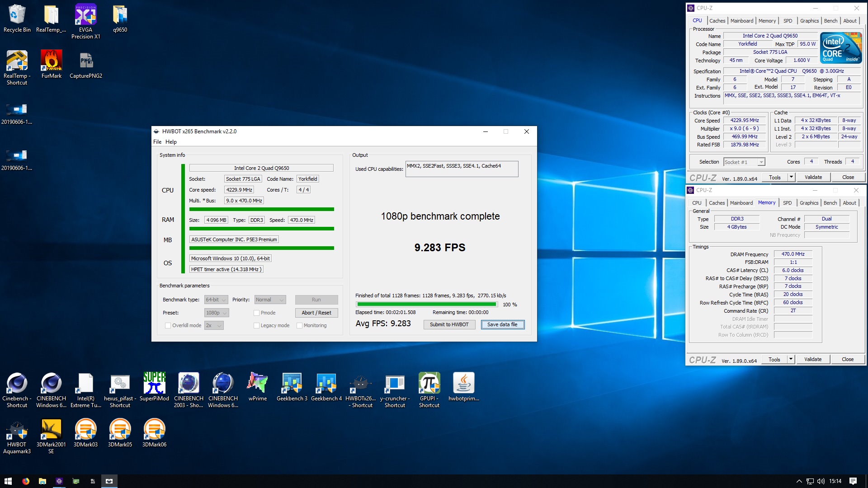
Task: Expand Tools arrow in lower CPU-Z window
Action: (x=791, y=359)
